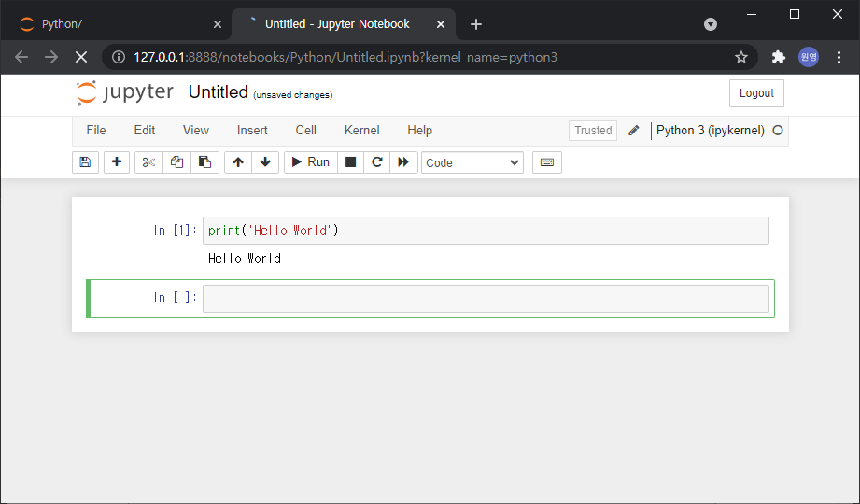Interrupt the kernel with the stop icon
The image size is (860, 504).
point(350,162)
